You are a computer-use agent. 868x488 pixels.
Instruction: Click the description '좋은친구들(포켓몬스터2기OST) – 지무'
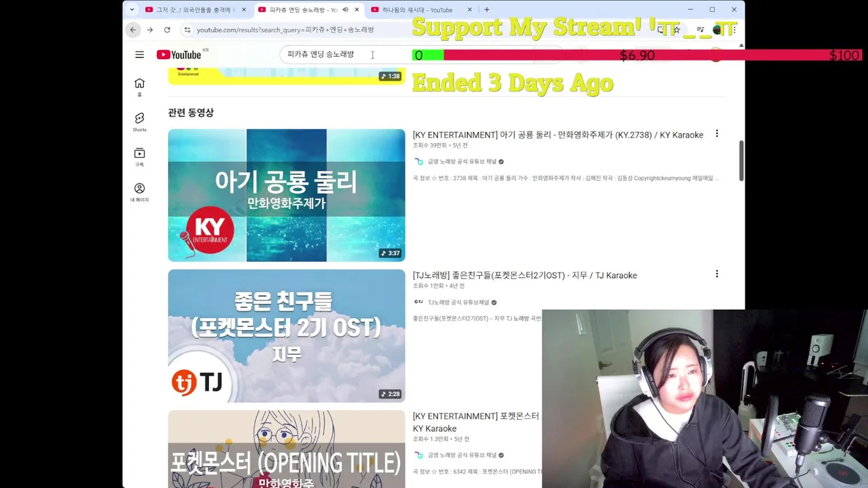pos(477,319)
